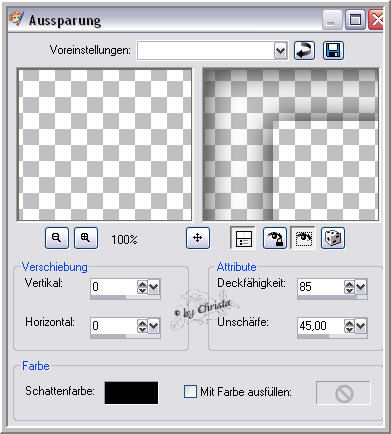The image size is (391, 434).
Task: Click the right effect preview image
Action: pos(291,144)
